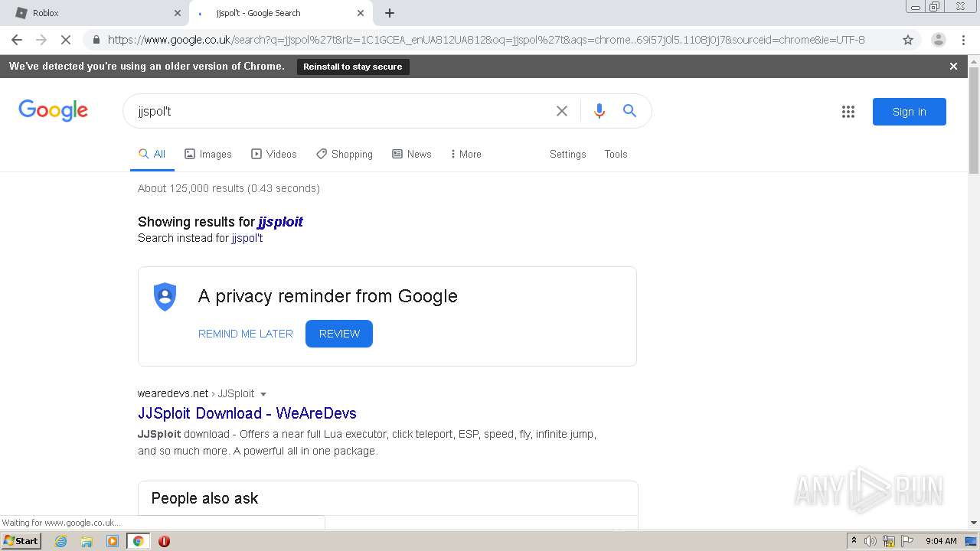Open the volume control in system tray
The width and height of the screenshot is (980, 551).
tap(871, 541)
